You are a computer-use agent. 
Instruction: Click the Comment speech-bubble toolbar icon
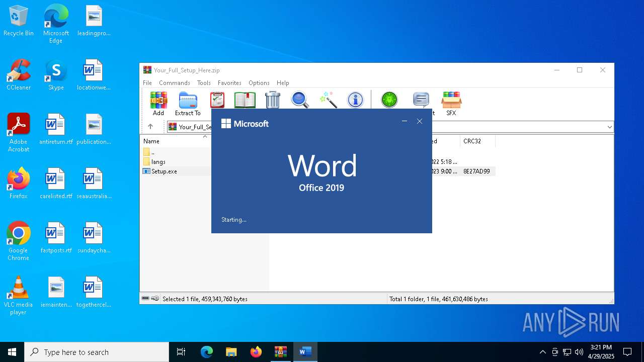421,100
